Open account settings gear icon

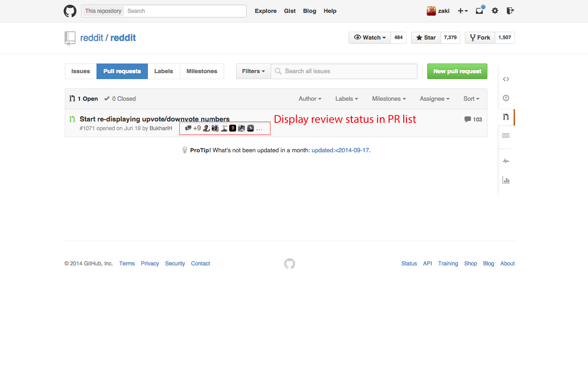click(495, 11)
